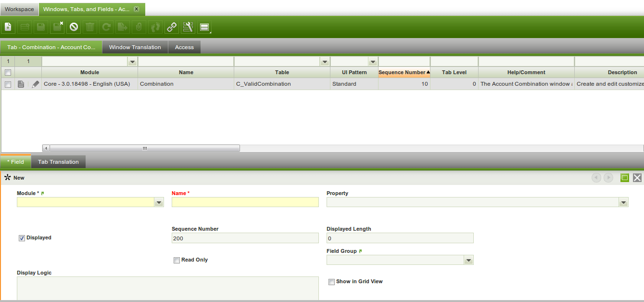Viewport: 644px width, 302px height.
Task: Open the Tab Translation subtab
Action: 58,162
